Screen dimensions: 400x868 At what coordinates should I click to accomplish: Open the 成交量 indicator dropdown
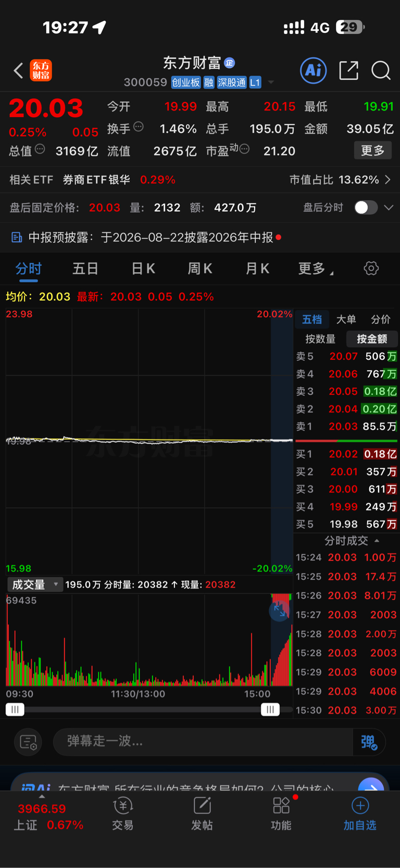point(35,584)
